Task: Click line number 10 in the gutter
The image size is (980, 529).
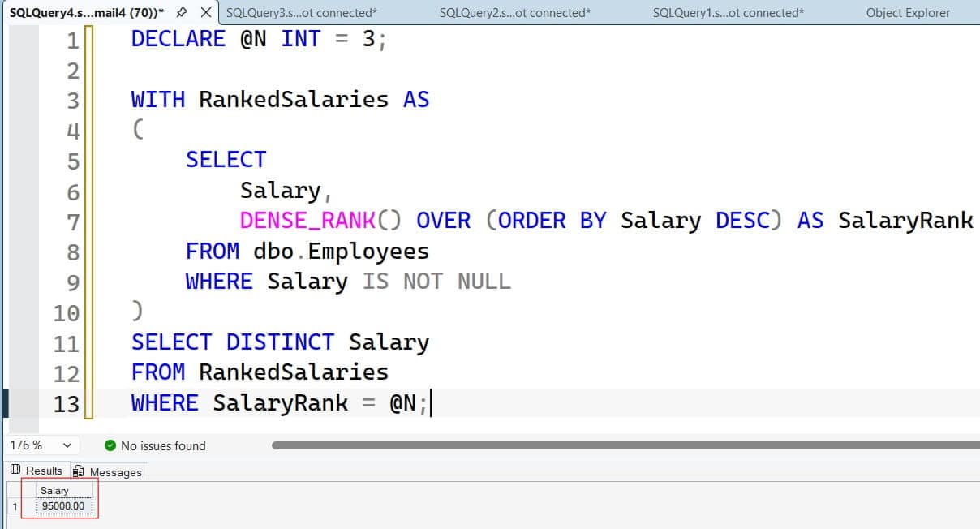Action: [67, 312]
